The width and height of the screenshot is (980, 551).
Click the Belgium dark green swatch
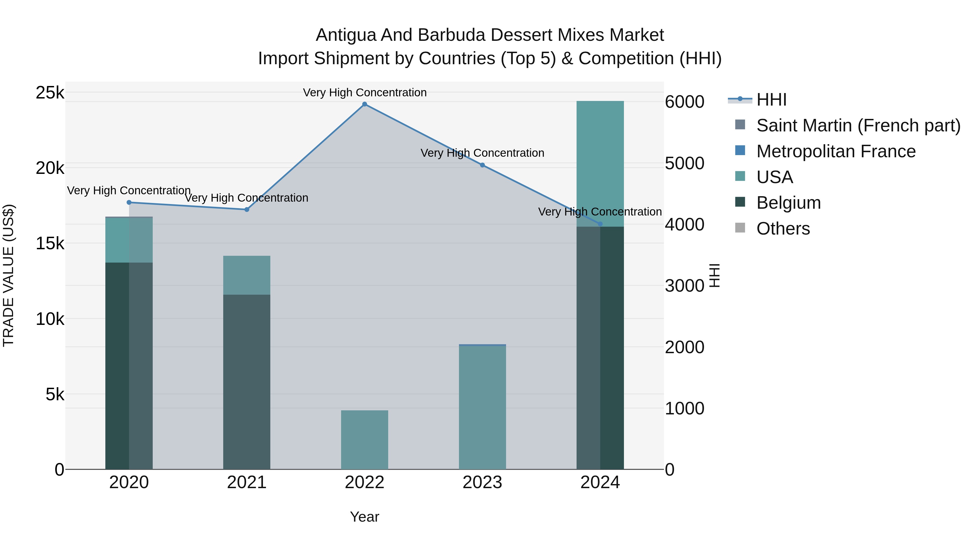pyautogui.click(x=740, y=202)
